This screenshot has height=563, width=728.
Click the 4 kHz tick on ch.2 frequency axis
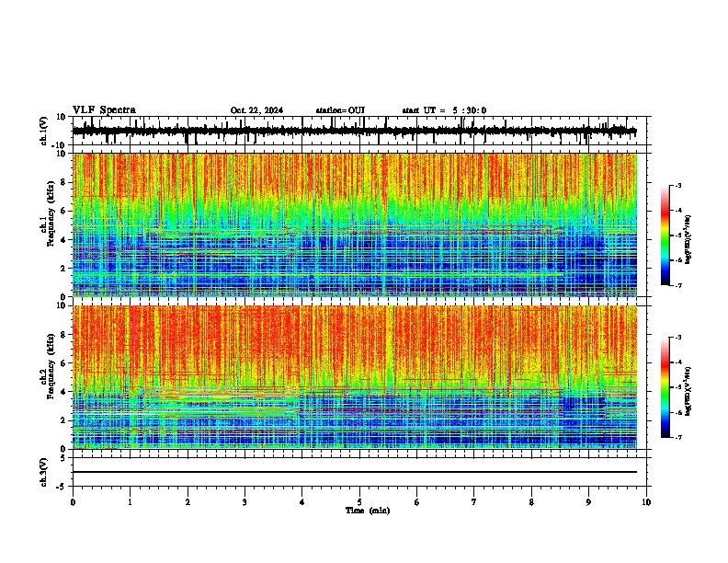pyautogui.click(x=64, y=392)
